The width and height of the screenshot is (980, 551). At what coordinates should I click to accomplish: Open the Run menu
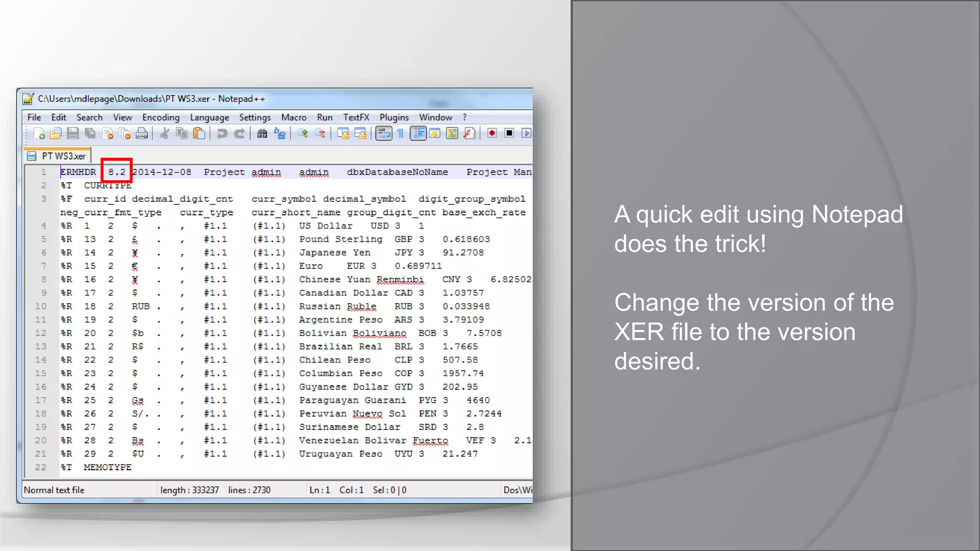point(324,117)
